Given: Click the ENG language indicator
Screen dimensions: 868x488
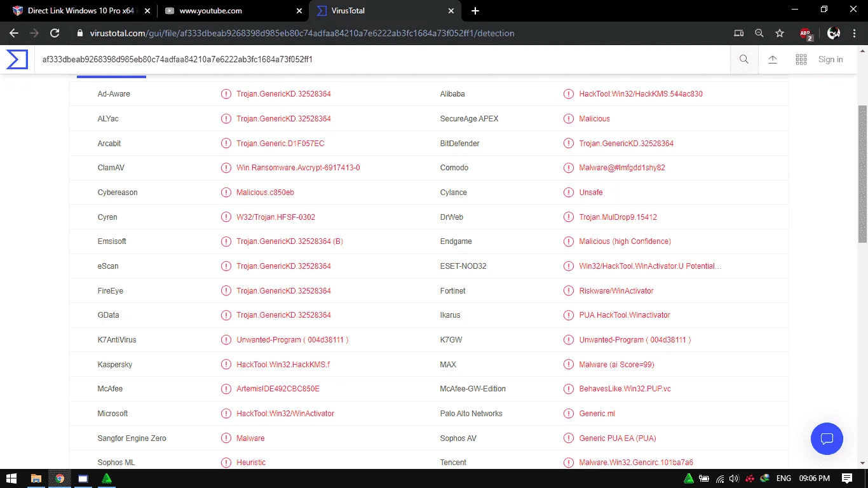Looking at the screenshot, I should (783, 478).
